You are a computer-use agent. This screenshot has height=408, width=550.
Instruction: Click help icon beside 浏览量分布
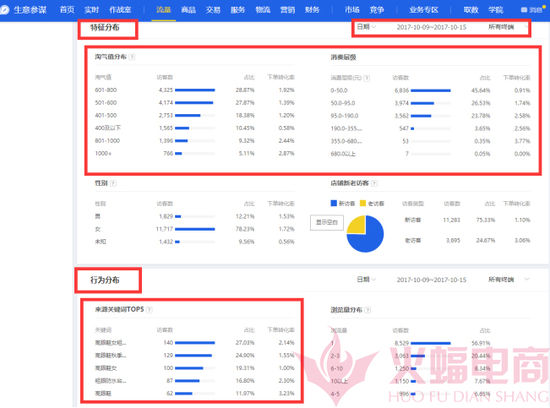[x=367, y=310]
